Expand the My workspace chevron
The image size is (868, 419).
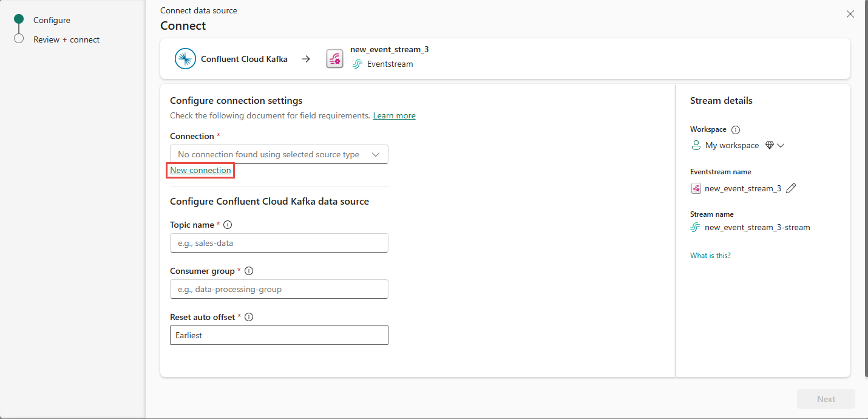(781, 145)
